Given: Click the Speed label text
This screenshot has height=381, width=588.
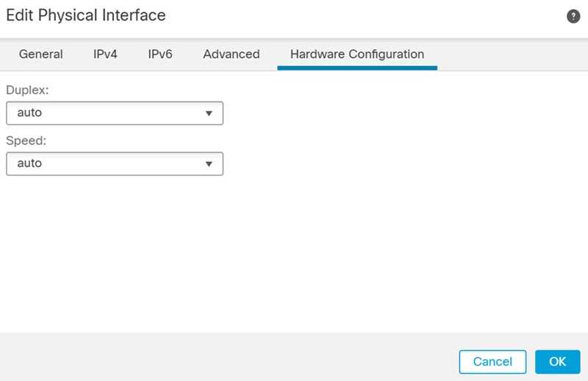Looking at the screenshot, I should [x=26, y=140].
